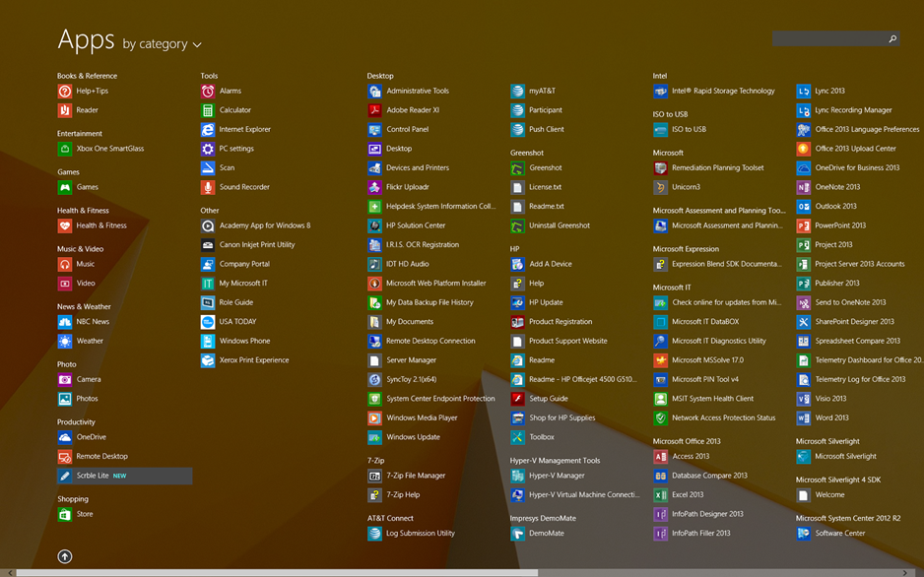Open the Xbox One SmartGlass icon
Viewport: 924px width, 577px height.
[x=65, y=149]
